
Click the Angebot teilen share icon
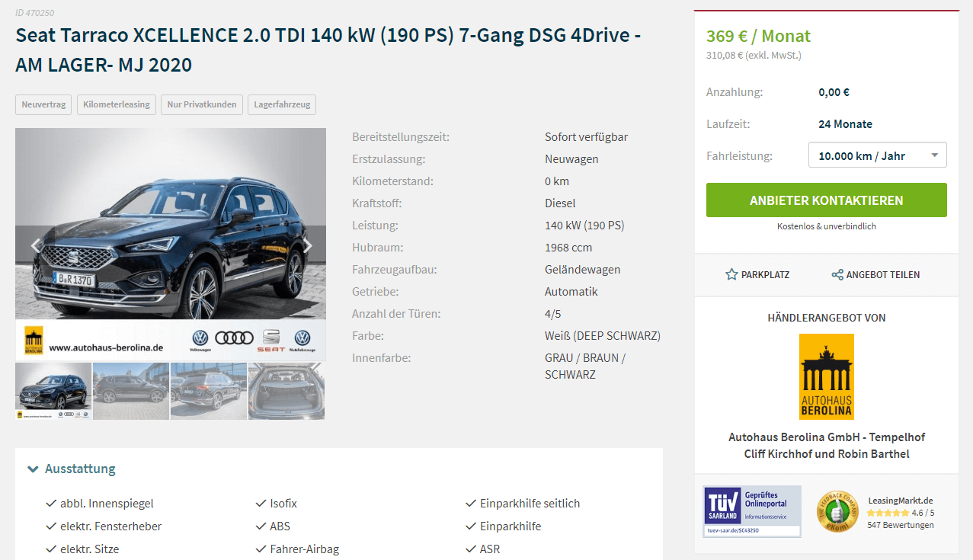click(x=837, y=274)
